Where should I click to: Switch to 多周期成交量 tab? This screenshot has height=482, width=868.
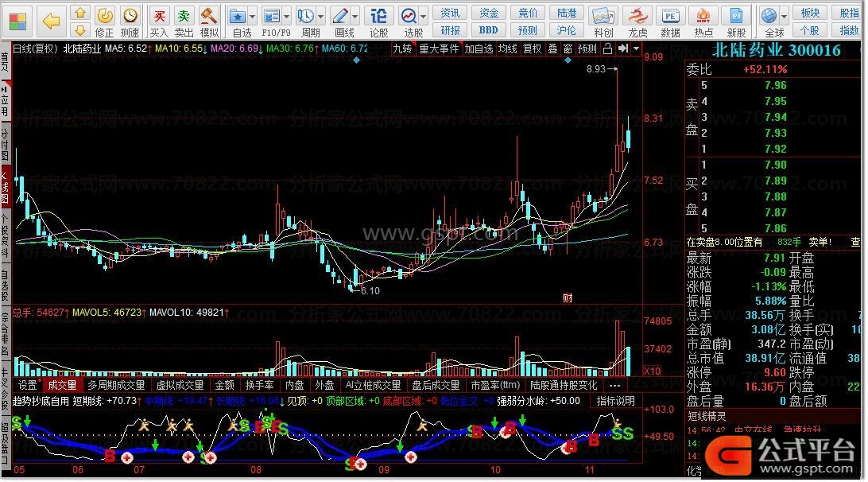[116, 385]
